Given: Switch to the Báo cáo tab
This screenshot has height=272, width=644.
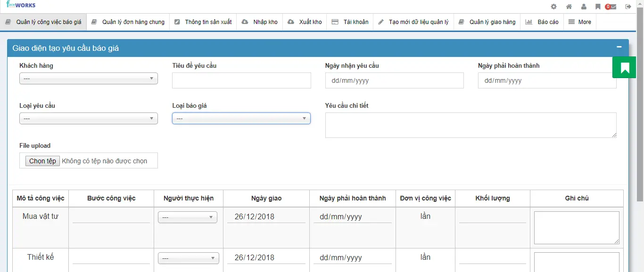Looking at the screenshot, I should coord(542,22).
